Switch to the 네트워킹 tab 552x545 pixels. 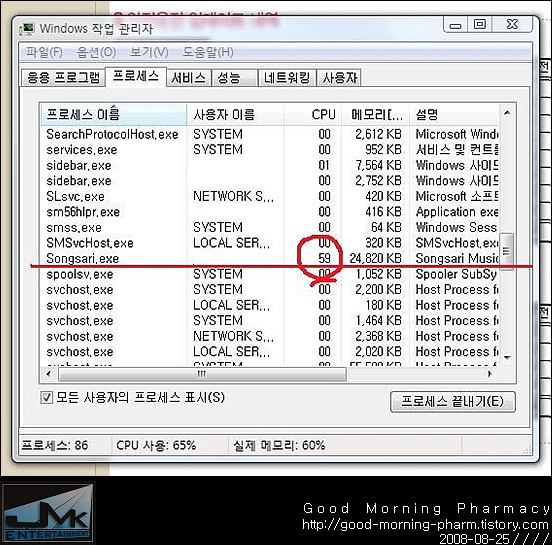[287, 77]
